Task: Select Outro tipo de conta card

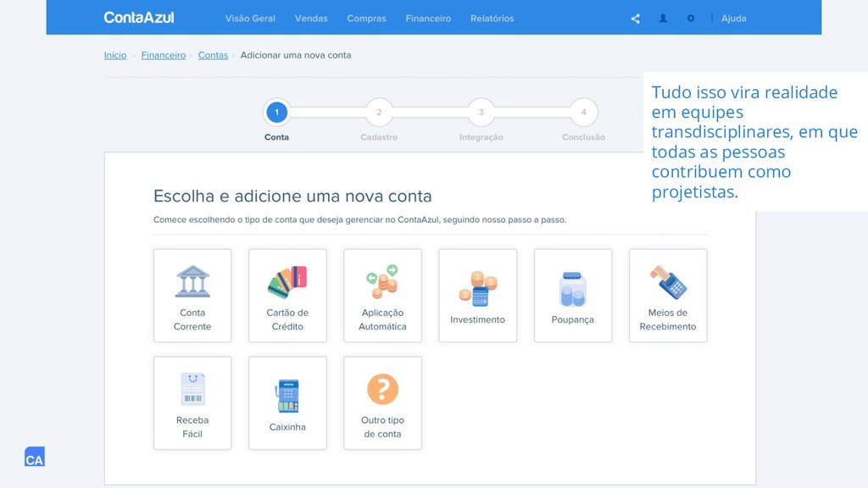Action: pyautogui.click(x=382, y=402)
